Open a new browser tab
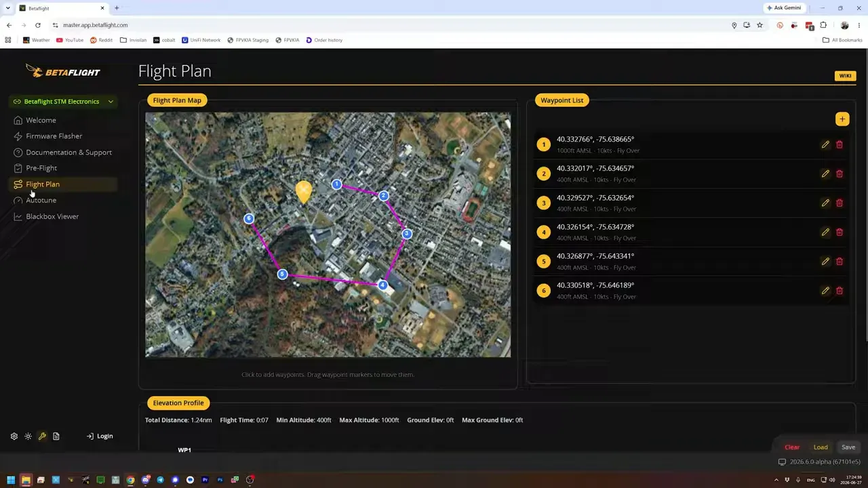Image resolution: width=868 pixels, height=488 pixels. coord(117,8)
